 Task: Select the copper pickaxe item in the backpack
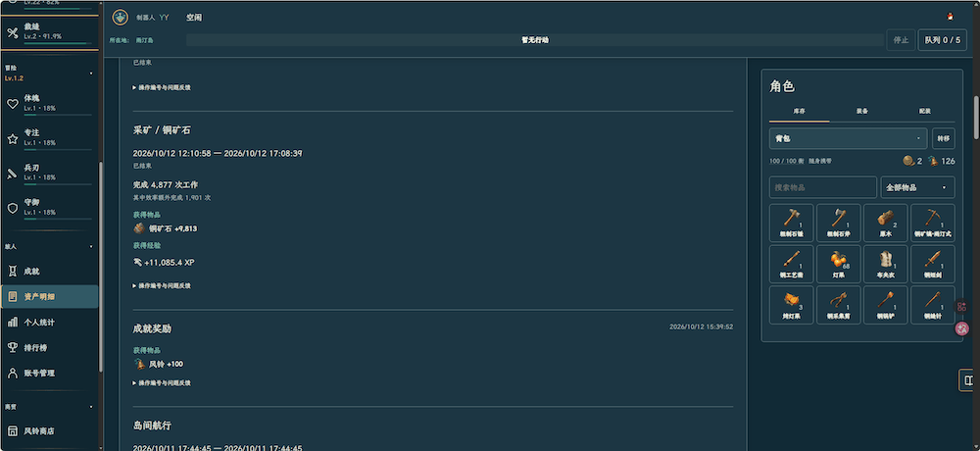point(933,223)
